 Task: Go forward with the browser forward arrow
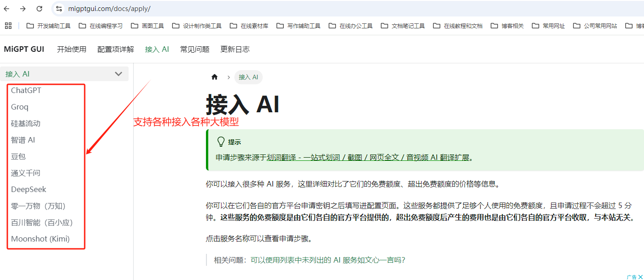point(23,9)
